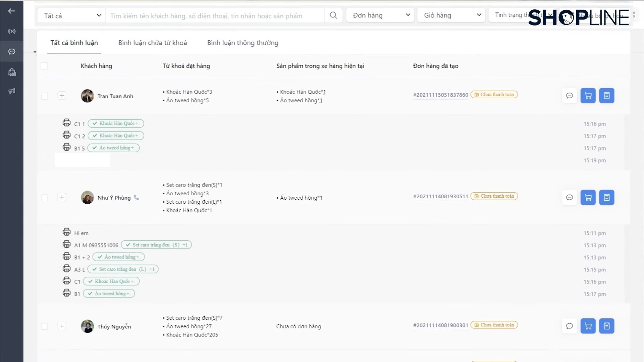Click printer icon next to 'Hi em'
The image size is (644, 362).
(x=66, y=232)
